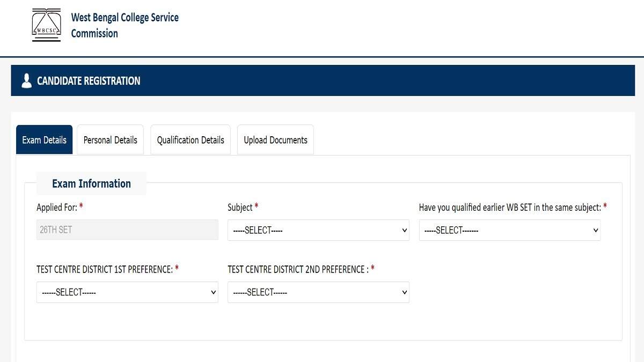Choose Test Centre District 1st Preference dropdown
Screen dimensions: 644x362
tap(127, 292)
